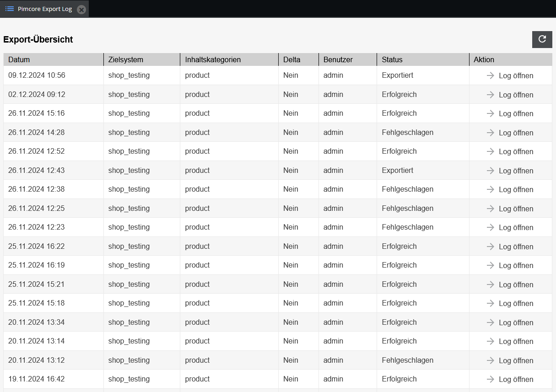The width and height of the screenshot is (556, 392).
Task: Open log for 20.11.2024 13:34 export
Action: click(x=510, y=322)
